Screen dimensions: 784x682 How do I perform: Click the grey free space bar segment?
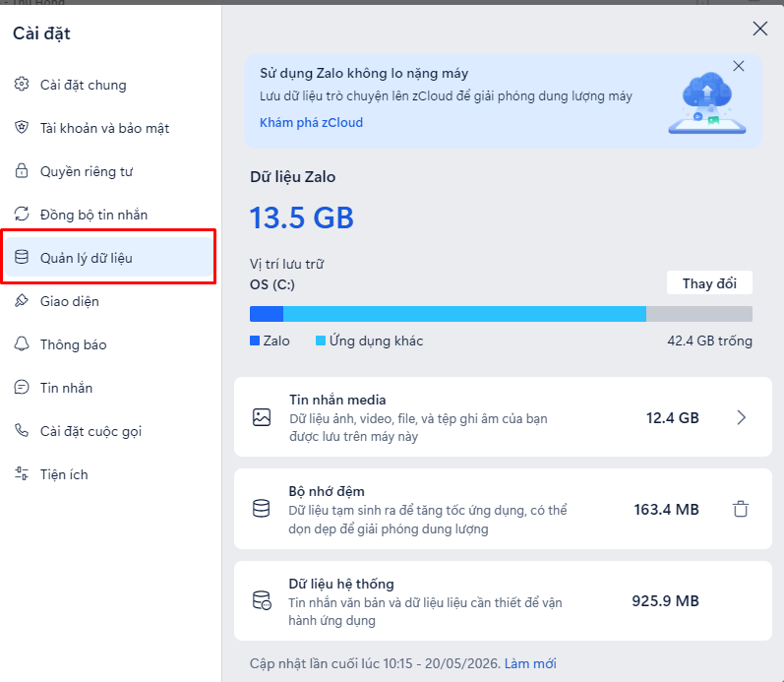click(x=699, y=314)
